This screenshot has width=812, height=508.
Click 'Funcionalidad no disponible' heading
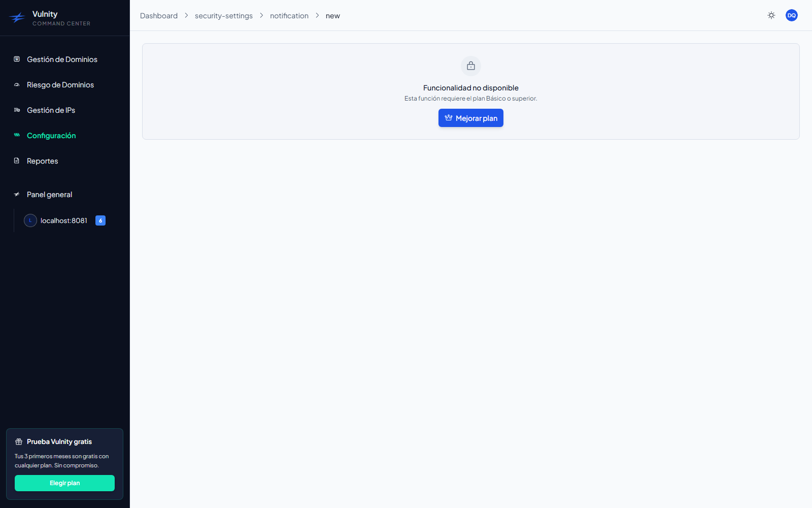click(x=471, y=88)
